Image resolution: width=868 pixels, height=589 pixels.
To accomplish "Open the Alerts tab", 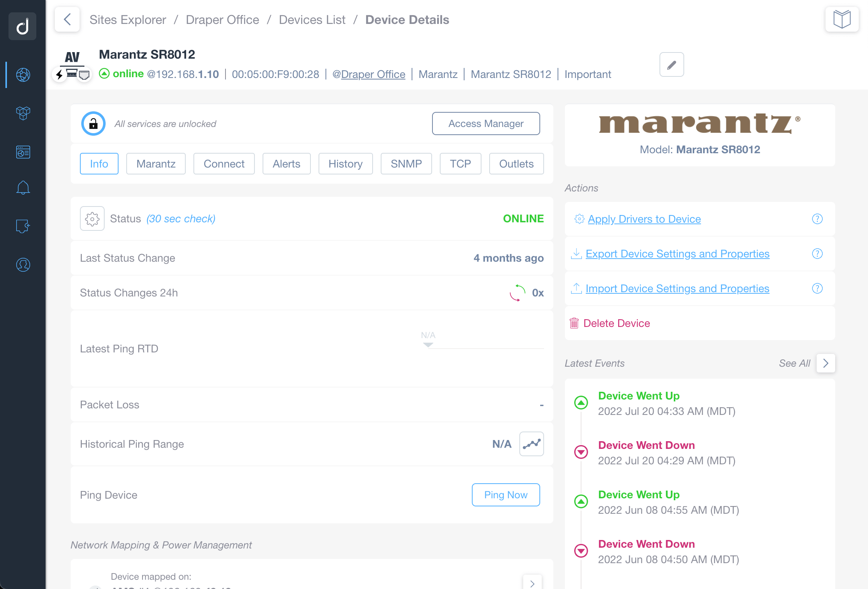I will (287, 164).
